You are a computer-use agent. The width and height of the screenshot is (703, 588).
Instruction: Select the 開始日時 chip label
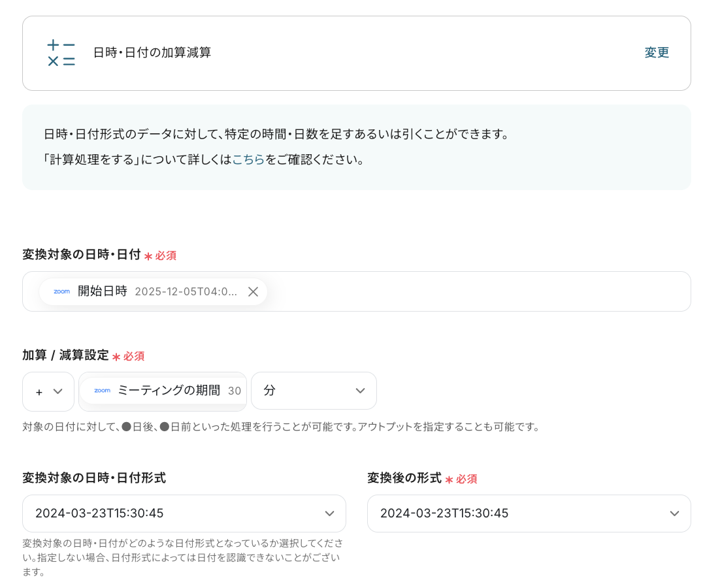[103, 291]
